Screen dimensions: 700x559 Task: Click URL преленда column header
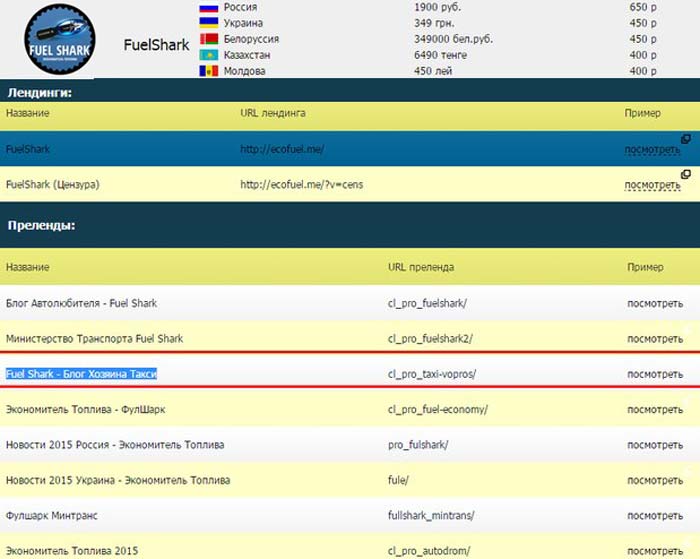421,267
